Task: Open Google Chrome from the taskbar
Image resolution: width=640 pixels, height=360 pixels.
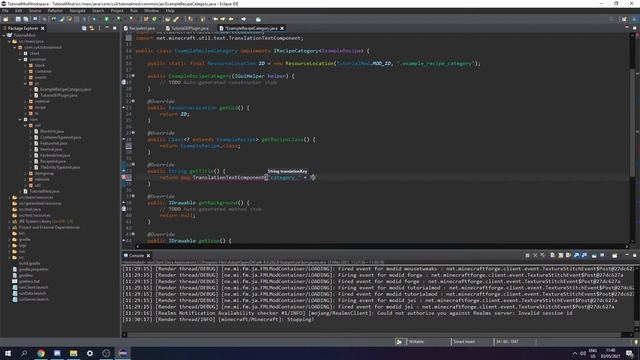Action: [x=41, y=353]
